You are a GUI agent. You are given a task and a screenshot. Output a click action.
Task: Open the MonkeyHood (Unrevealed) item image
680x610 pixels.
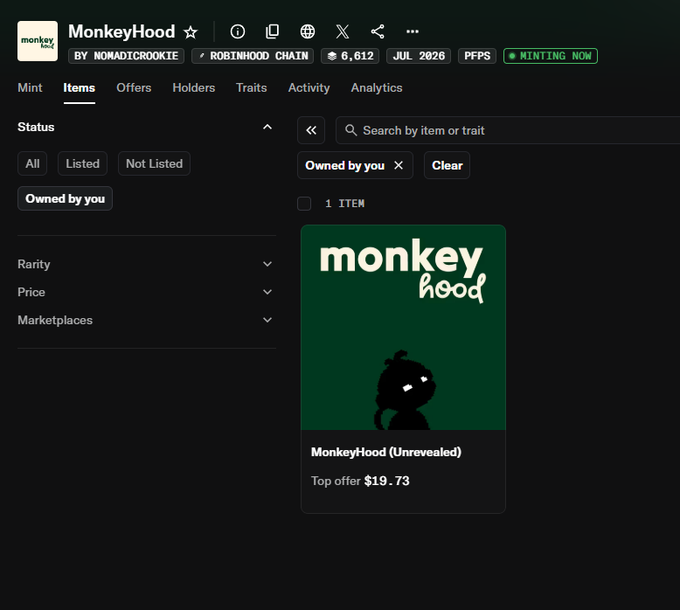pyautogui.click(x=403, y=327)
